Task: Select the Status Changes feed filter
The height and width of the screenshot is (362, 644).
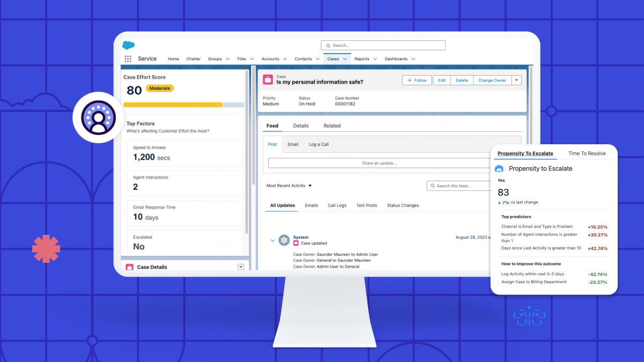Action: click(x=402, y=205)
